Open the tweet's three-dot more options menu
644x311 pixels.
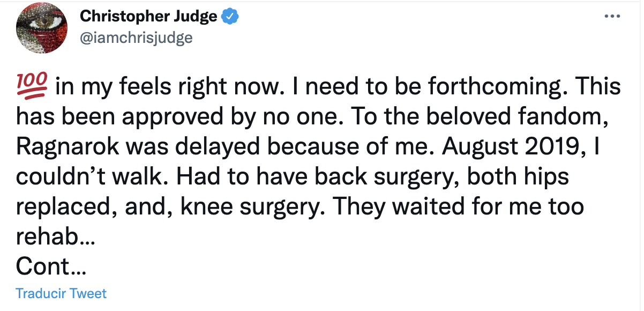(611, 17)
